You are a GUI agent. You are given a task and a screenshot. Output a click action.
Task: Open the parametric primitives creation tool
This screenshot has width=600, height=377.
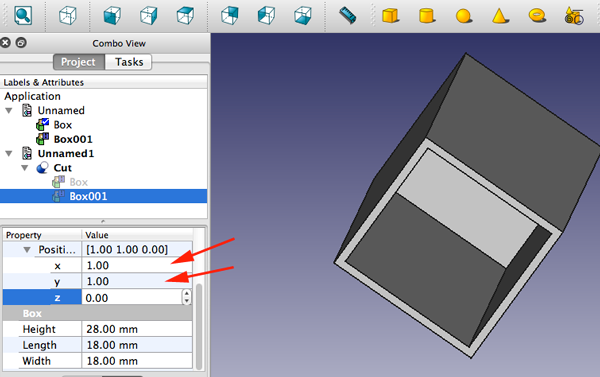point(574,16)
